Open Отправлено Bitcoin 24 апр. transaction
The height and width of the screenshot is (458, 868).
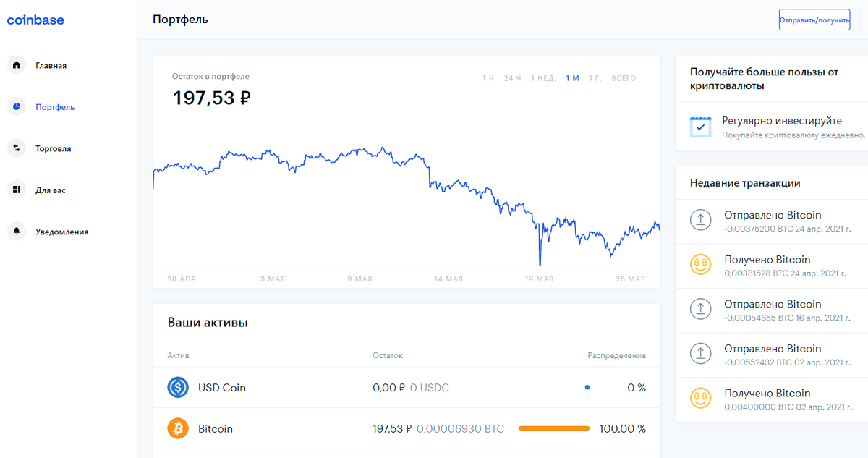click(x=772, y=220)
